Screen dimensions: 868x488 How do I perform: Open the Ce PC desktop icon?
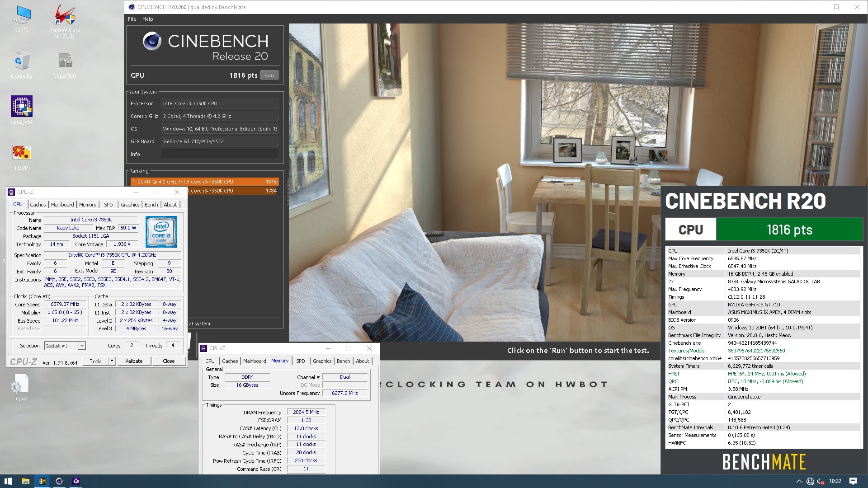click(x=21, y=19)
